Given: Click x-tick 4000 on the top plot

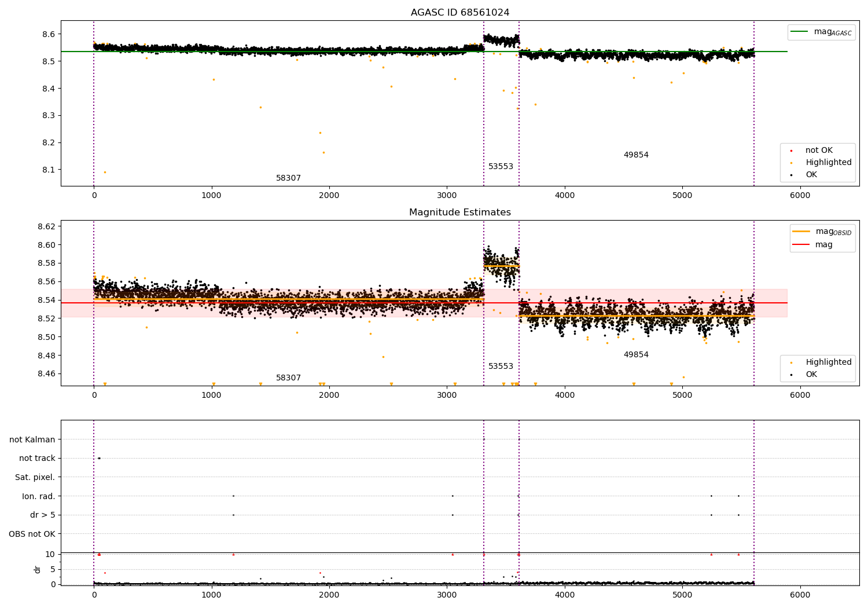Looking at the screenshot, I should [565, 196].
